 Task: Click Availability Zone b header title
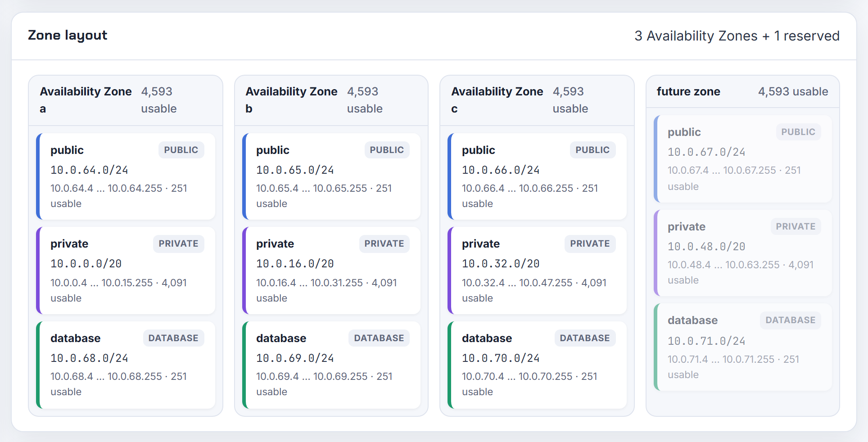[x=291, y=100]
